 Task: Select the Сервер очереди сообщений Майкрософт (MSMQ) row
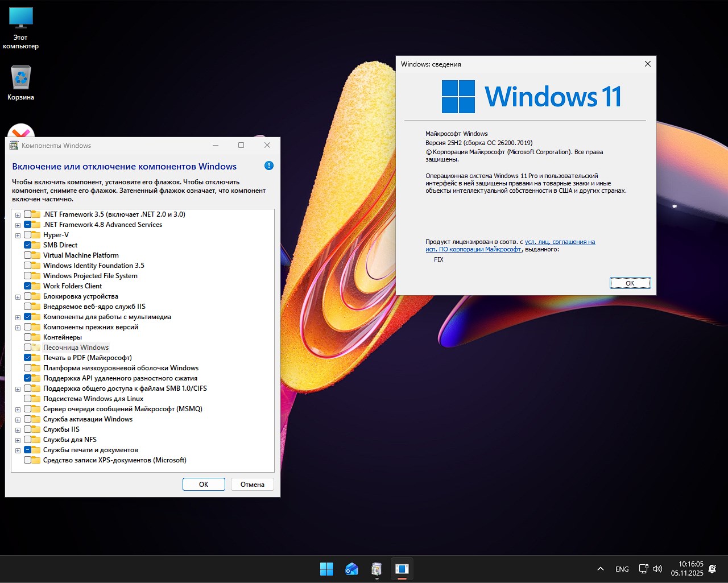(123, 409)
